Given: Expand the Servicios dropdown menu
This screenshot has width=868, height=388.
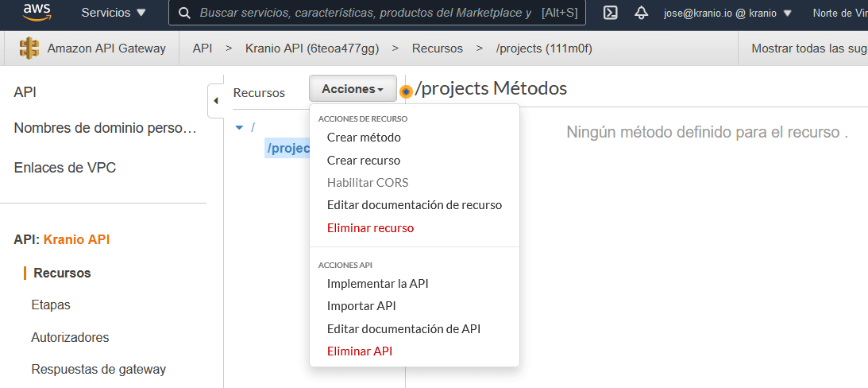Looking at the screenshot, I should 114,13.
